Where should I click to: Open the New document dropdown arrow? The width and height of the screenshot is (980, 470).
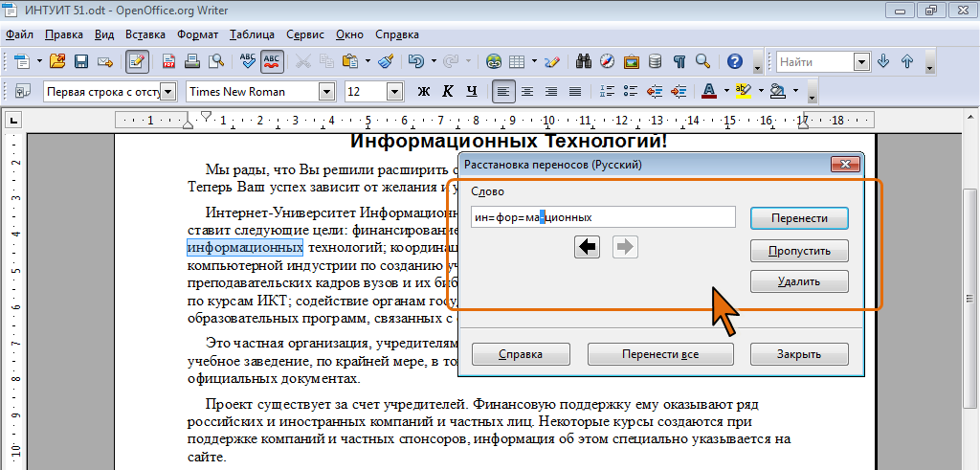click(39, 61)
